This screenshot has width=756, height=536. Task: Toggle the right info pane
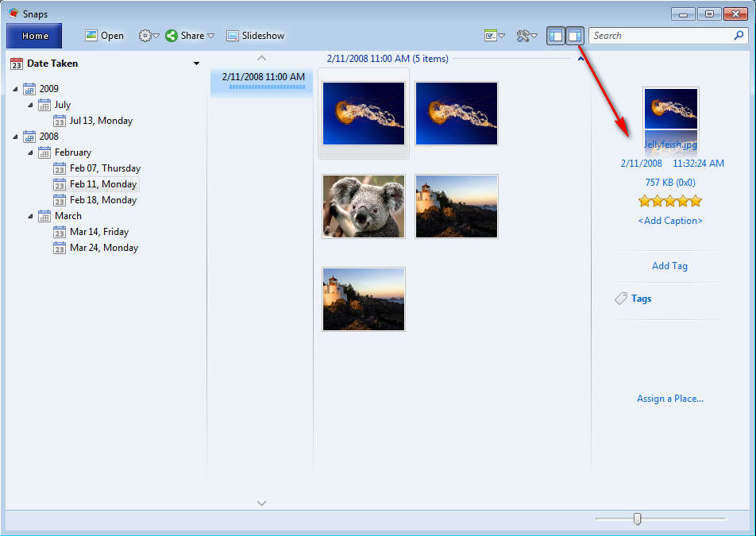[575, 36]
